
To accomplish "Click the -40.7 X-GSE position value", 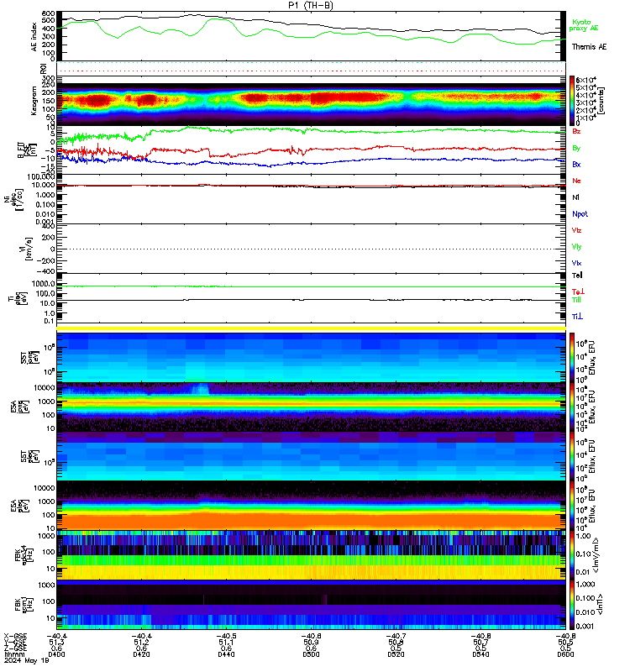I will tap(396, 637).
